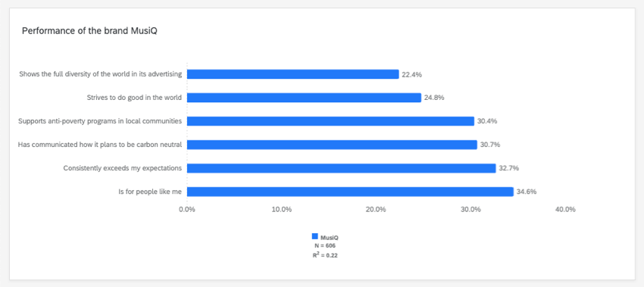The image size is (644, 287).
Task: Click the carbon neutral bar
Action: click(x=332, y=145)
